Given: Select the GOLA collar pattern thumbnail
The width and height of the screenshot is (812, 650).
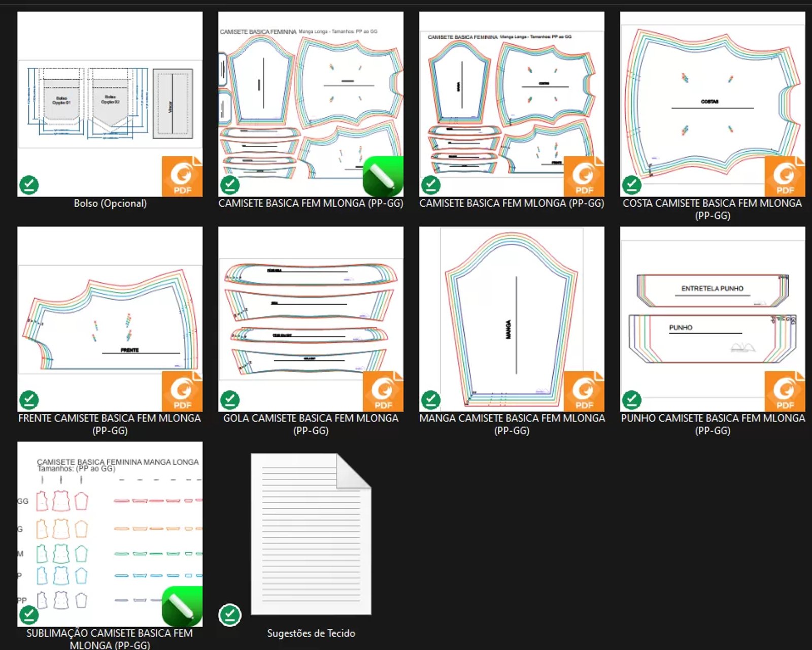Looking at the screenshot, I should 311,319.
